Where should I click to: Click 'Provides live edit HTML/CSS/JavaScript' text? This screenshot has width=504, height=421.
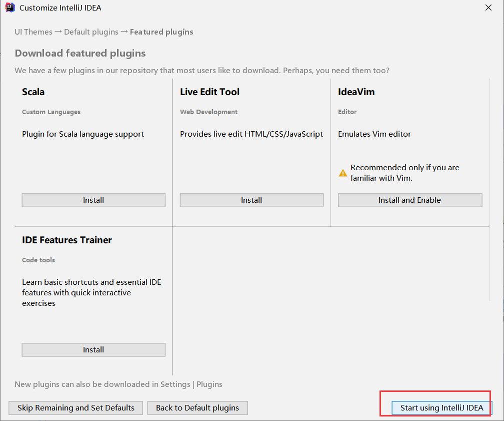[251, 134]
